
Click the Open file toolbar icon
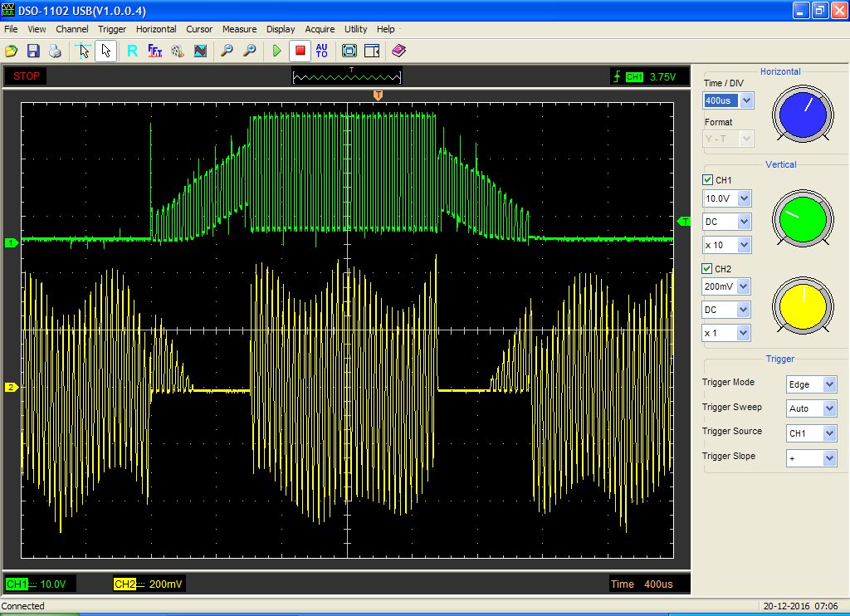click(x=11, y=51)
